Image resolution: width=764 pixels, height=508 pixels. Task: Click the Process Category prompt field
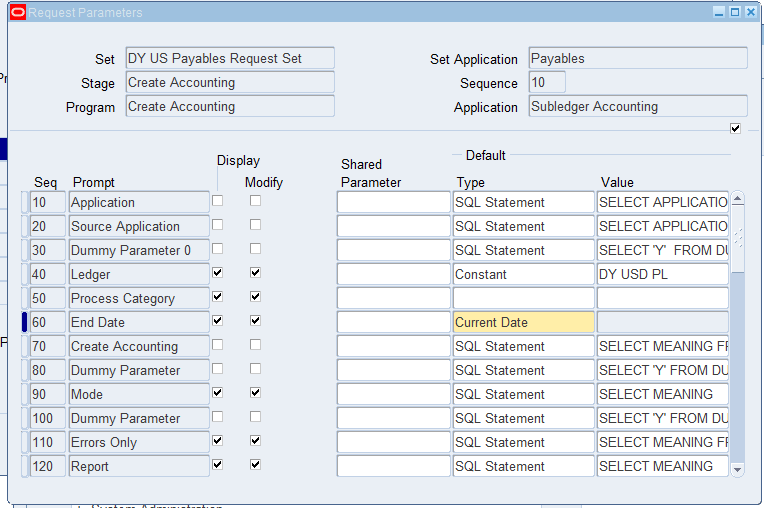(x=139, y=298)
